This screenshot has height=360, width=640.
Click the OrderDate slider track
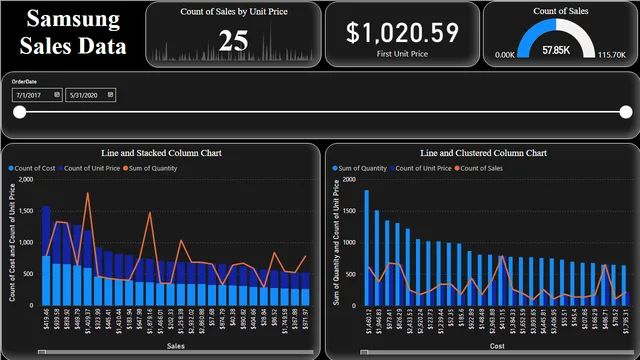(322, 112)
